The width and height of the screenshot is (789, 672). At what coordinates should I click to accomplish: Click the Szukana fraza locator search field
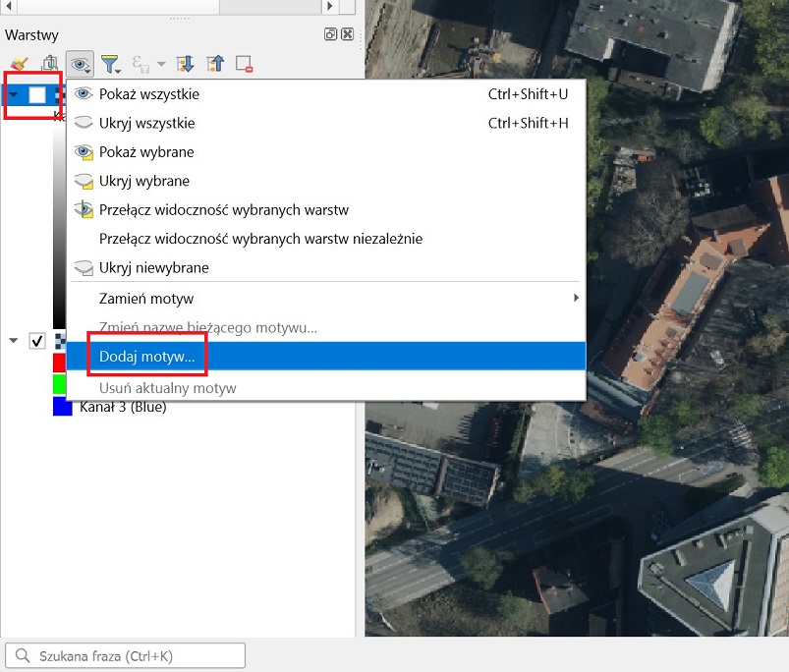pyautogui.click(x=125, y=656)
